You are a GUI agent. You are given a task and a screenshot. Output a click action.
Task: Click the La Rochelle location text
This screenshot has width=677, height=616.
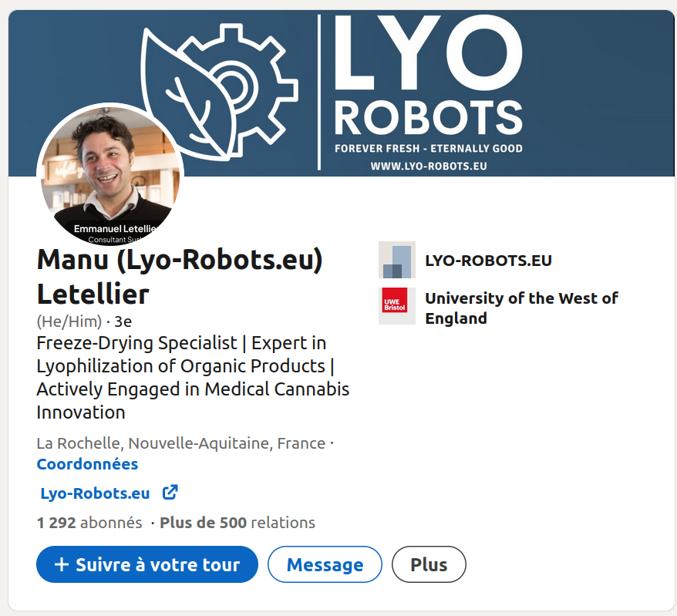pyautogui.click(x=180, y=443)
